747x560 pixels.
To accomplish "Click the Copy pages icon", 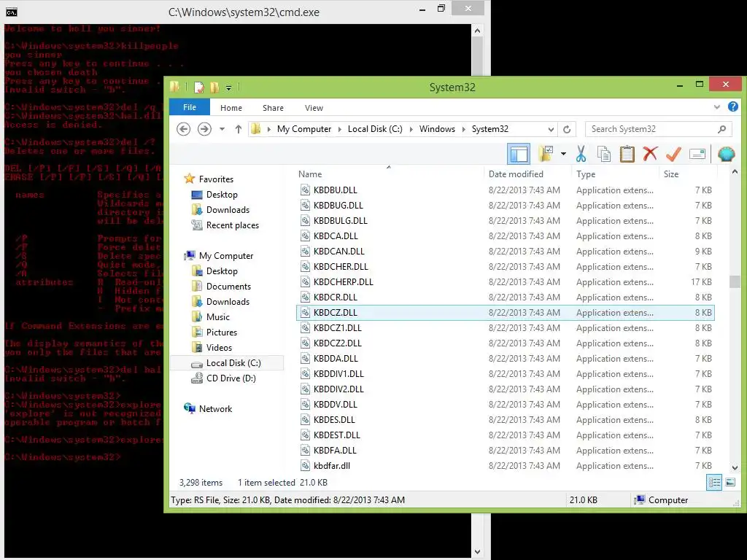I will pyautogui.click(x=604, y=154).
